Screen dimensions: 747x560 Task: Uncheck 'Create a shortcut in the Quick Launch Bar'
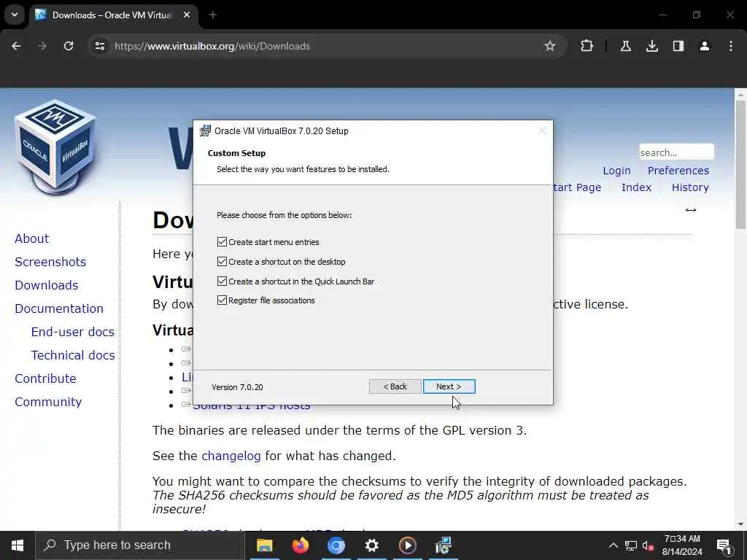click(222, 281)
